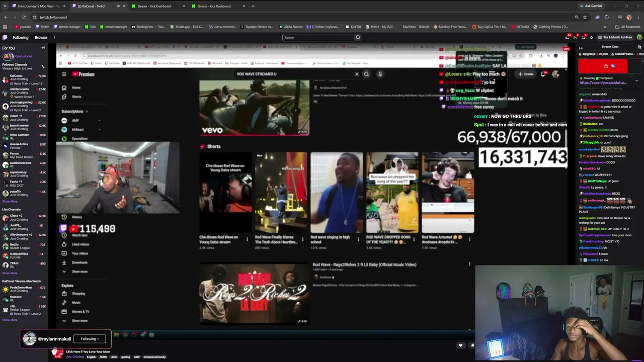The width and height of the screenshot is (644, 362).
Task: Reload the current browser page
Action: tap(24, 17)
